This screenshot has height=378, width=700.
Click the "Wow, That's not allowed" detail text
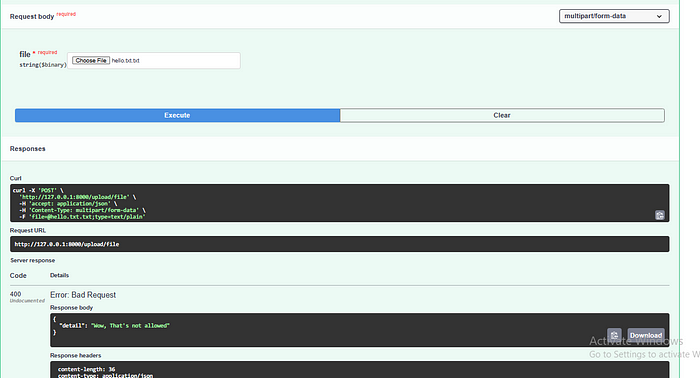click(x=130, y=326)
